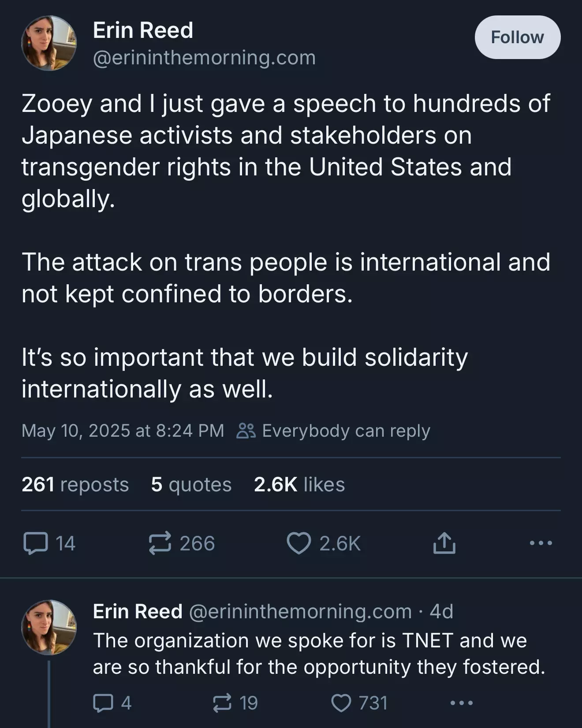
Task: Click the Erin Reed display name at top
Action: click(143, 30)
